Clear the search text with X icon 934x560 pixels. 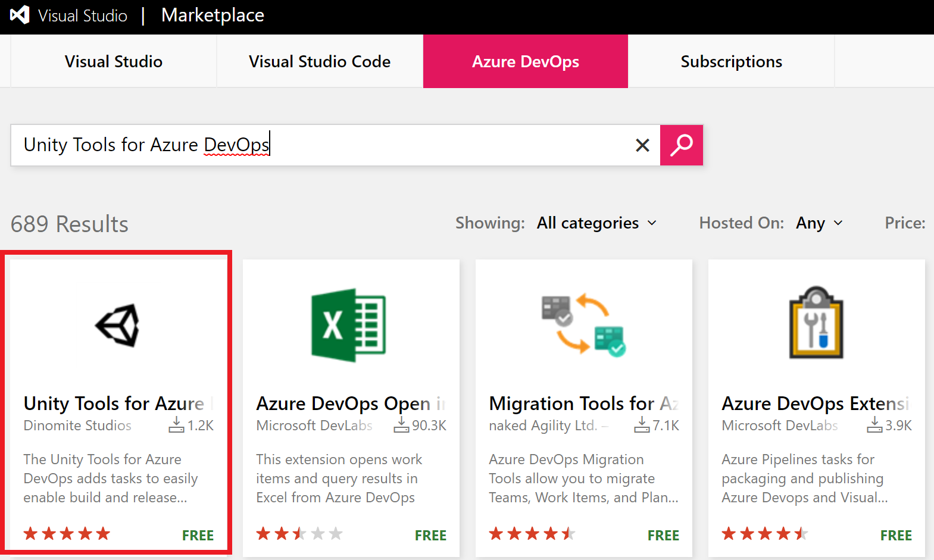tap(642, 145)
